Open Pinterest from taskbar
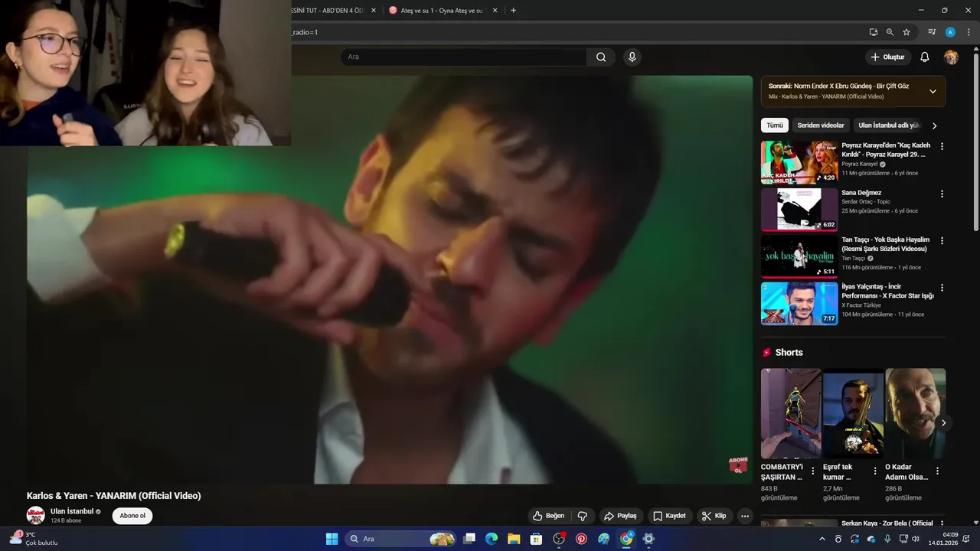 coord(581,539)
